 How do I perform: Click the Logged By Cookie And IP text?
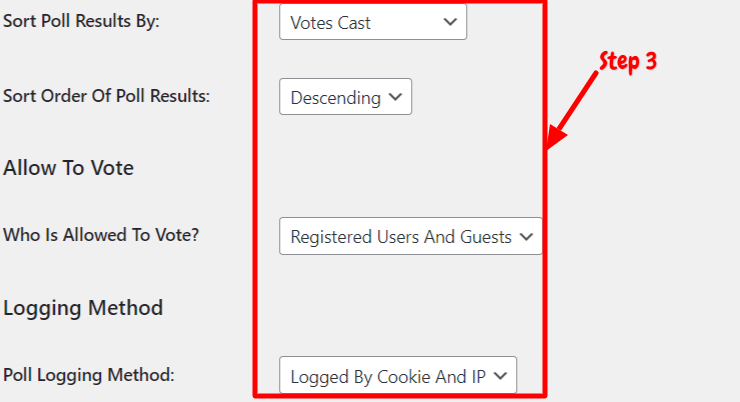pos(388,377)
